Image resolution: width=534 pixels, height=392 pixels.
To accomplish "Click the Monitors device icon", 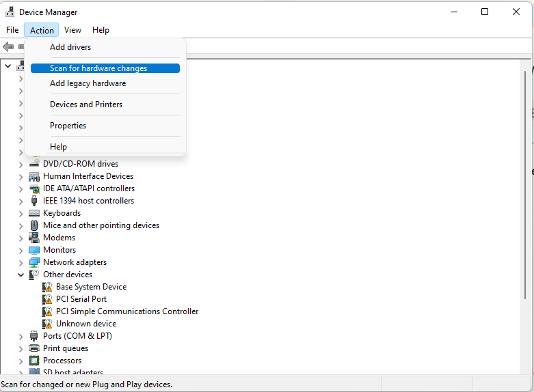I will [34, 250].
